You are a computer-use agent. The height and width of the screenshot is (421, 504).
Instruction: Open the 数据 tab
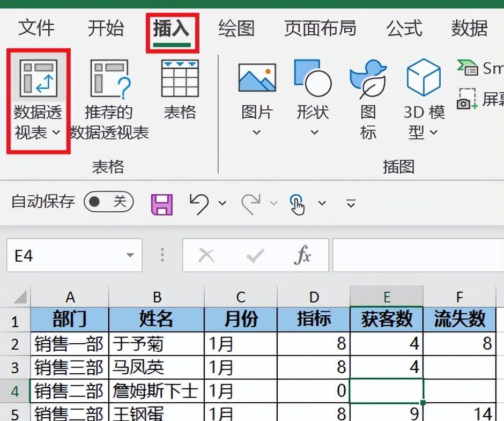(469, 28)
